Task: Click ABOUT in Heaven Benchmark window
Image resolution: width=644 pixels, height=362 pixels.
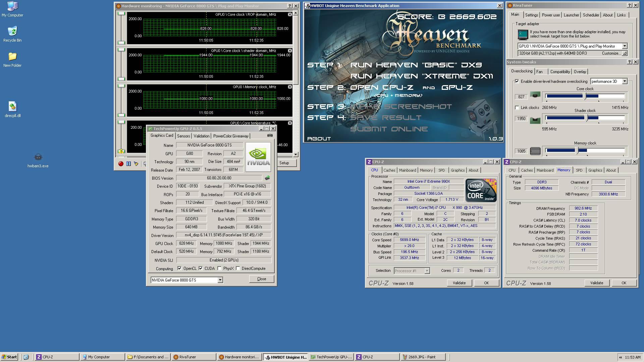Action: 319,138
